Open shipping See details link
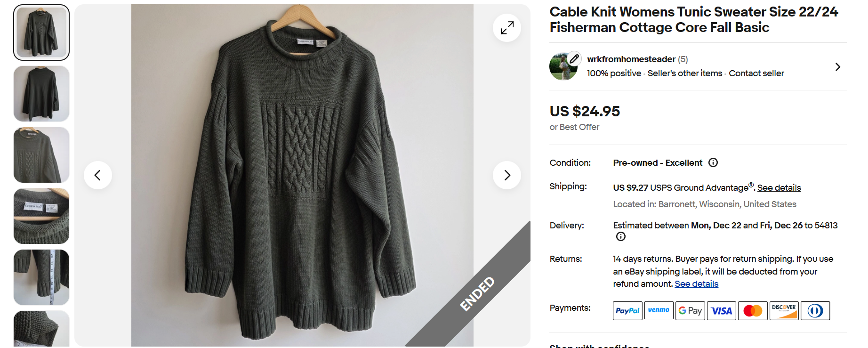 779,188
